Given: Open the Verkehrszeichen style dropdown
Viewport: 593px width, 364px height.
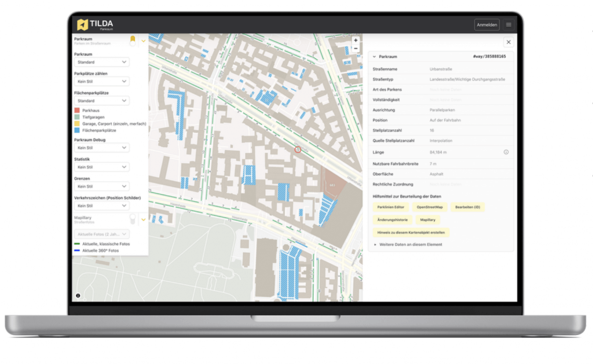Looking at the screenshot, I should point(102,205).
